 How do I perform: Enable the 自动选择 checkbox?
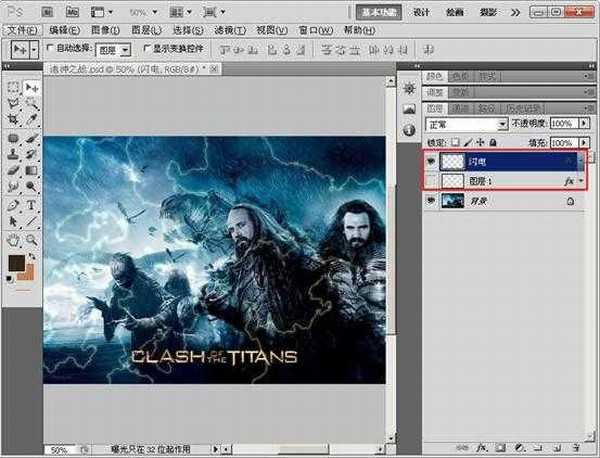pyautogui.click(x=50, y=48)
